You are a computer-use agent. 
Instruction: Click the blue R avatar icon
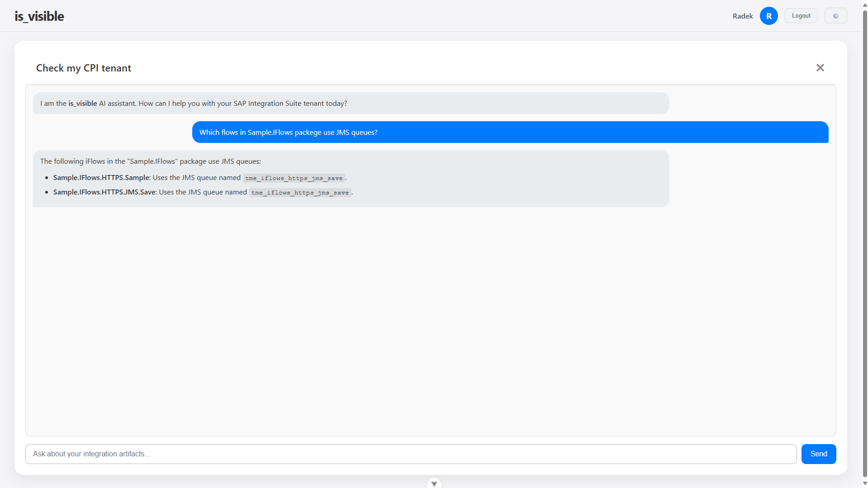[x=768, y=15]
